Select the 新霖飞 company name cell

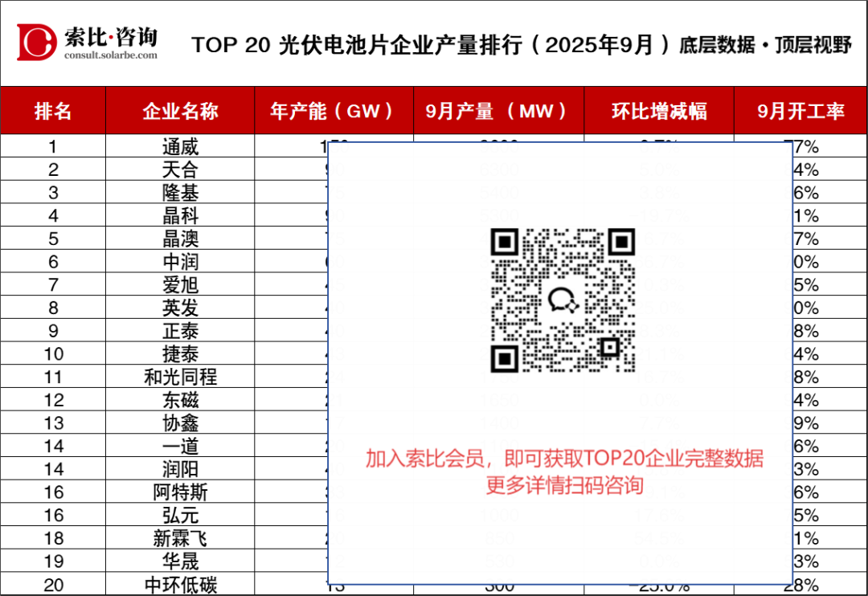pyautogui.click(x=180, y=538)
